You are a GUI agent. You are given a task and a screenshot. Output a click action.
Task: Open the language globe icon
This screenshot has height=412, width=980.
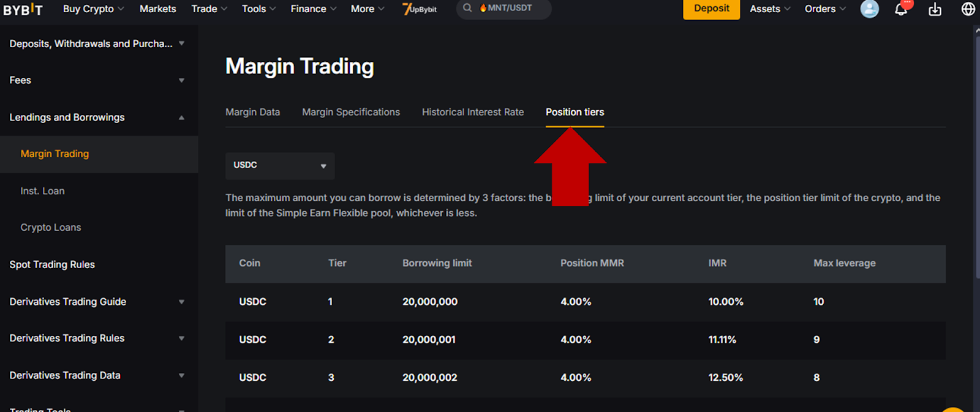click(x=968, y=9)
